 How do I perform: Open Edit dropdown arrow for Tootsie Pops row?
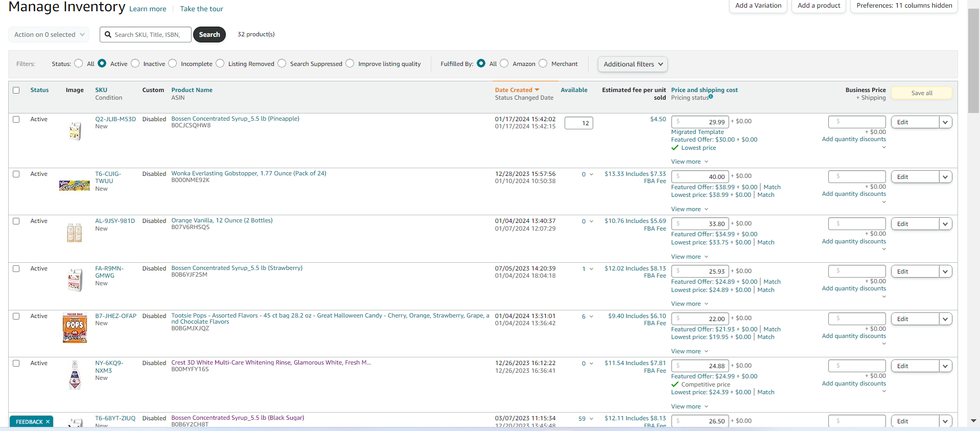tap(946, 319)
